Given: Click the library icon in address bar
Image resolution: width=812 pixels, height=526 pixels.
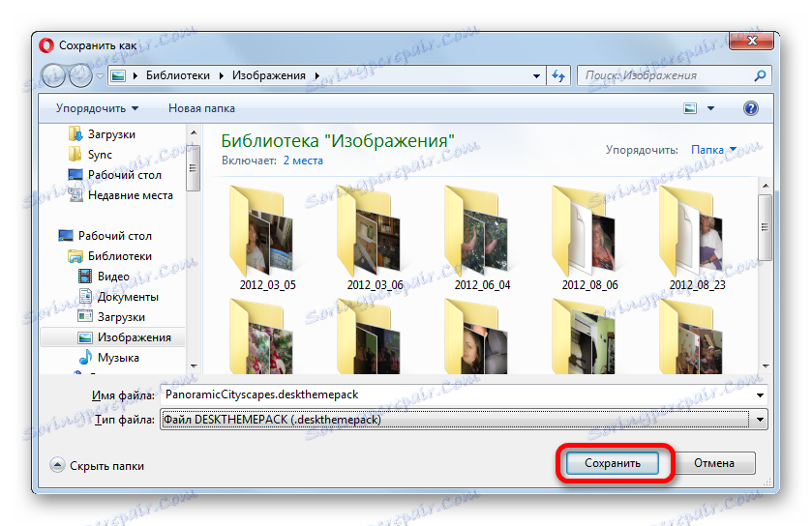Looking at the screenshot, I should [x=118, y=75].
